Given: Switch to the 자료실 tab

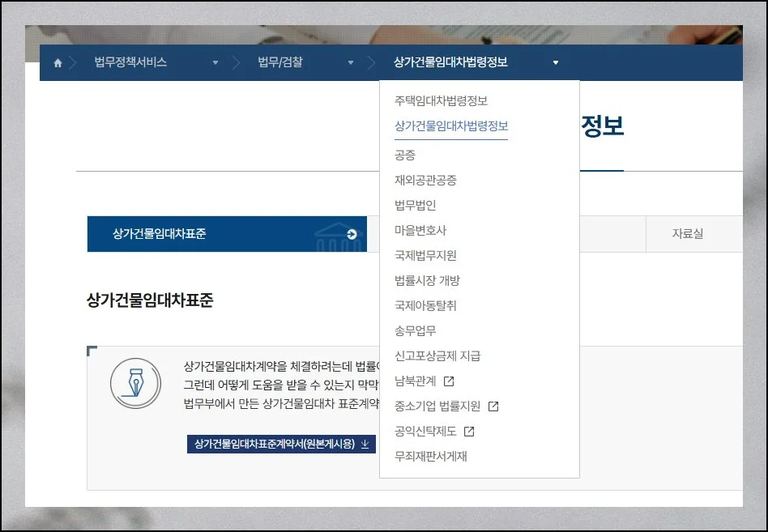Looking at the screenshot, I should pos(687,234).
